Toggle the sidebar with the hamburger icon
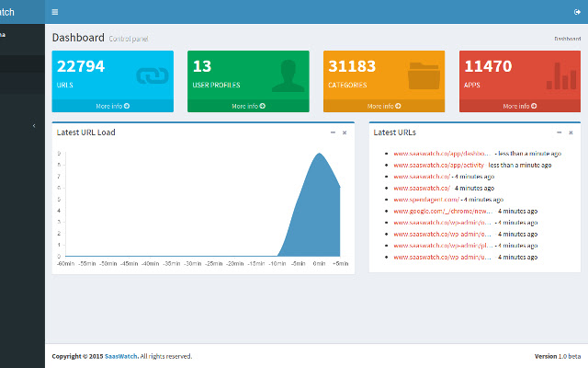The image size is (588, 368). (x=55, y=12)
